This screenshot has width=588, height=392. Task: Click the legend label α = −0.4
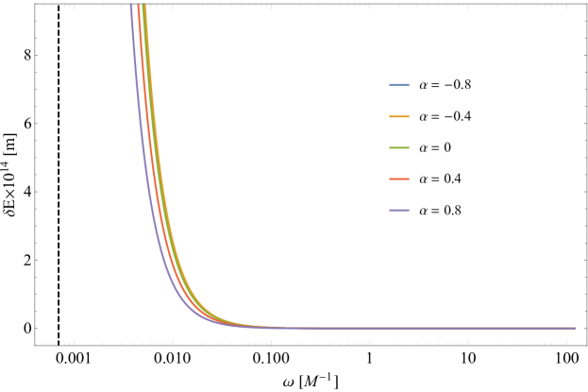[x=445, y=116]
